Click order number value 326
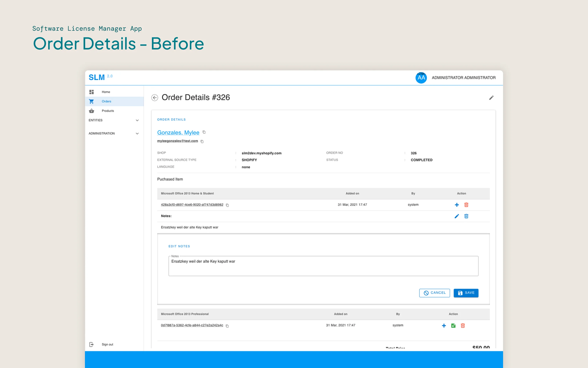Image resolution: width=588 pixels, height=368 pixels. click(414, 153)
